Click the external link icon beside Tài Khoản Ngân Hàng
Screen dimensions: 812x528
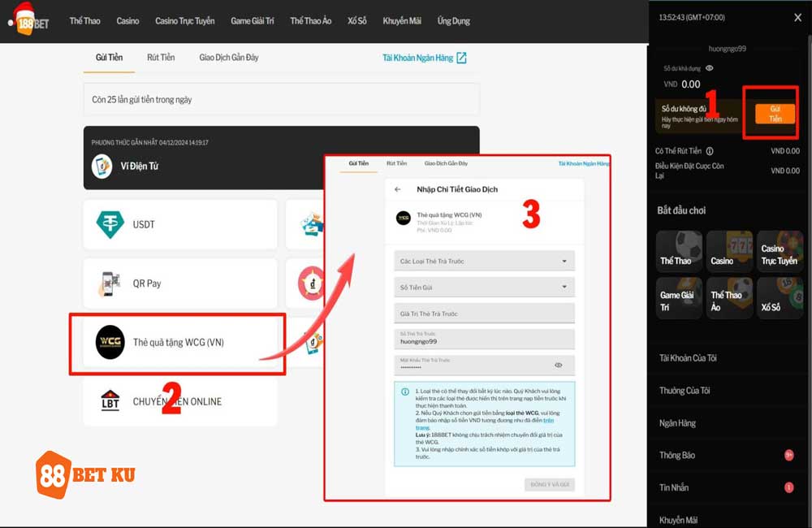point(461,58)
